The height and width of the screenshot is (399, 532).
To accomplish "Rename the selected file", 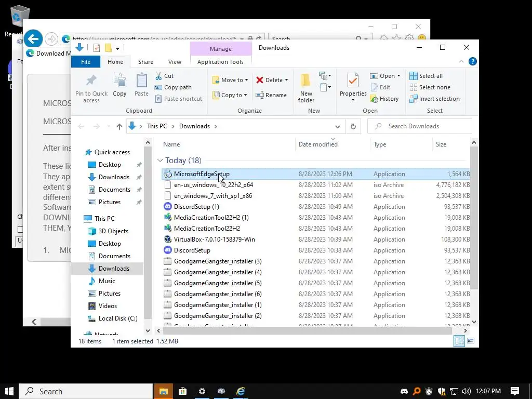I will click(x=271, y=95).
